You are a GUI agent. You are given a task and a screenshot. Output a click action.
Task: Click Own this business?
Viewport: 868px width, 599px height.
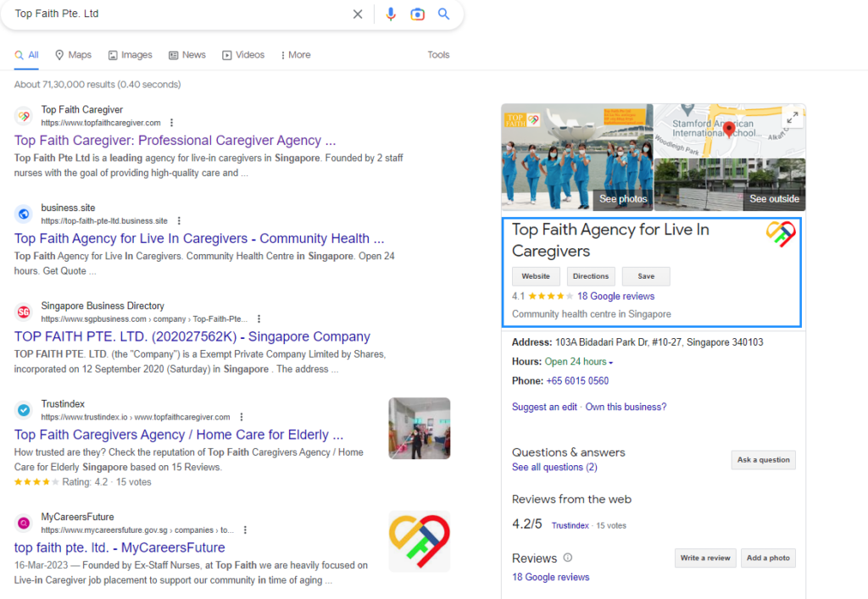[626, 407]
